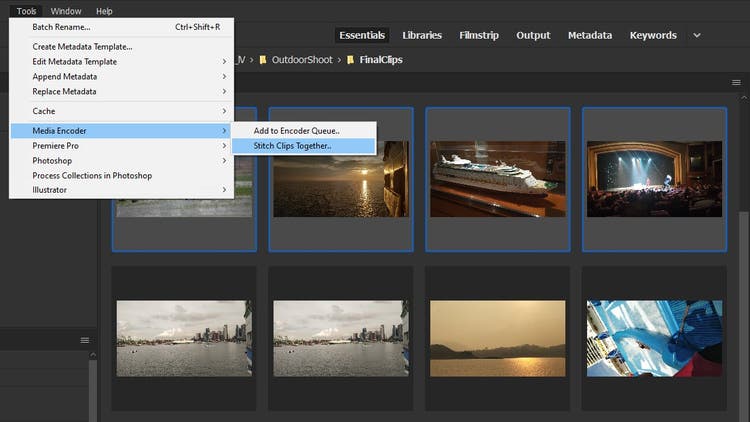750x422 pixels.
Task: Expand the Cache submenu
Action: (x=121, y=111)
